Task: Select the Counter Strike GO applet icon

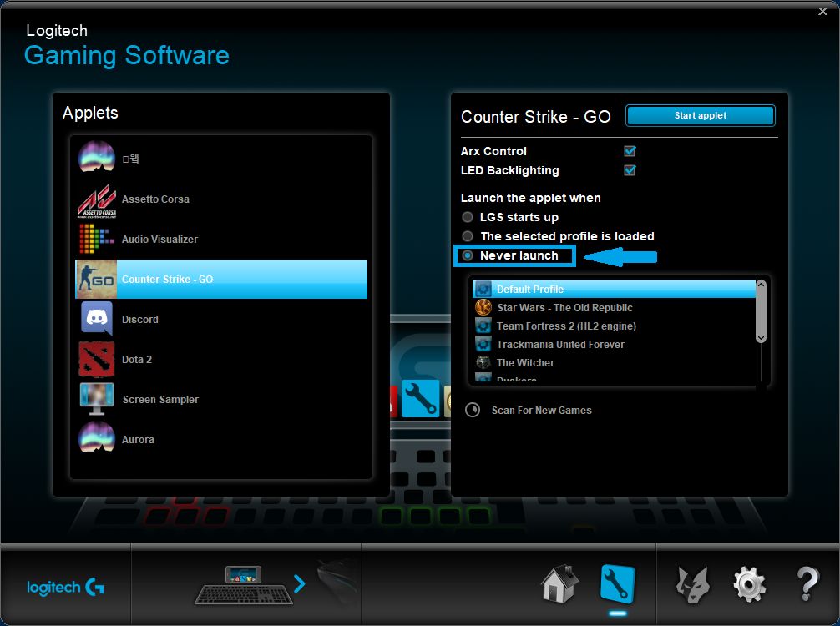Action: pos(96,279)
